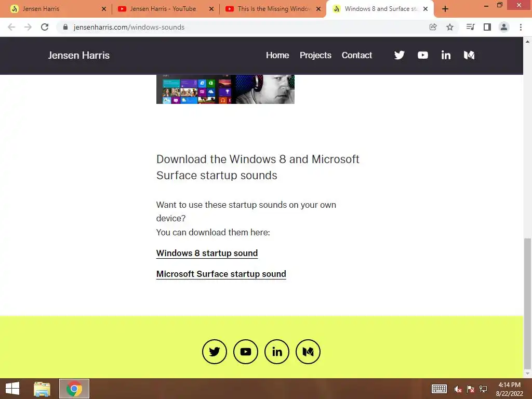
Task: Open the Chrome three-dot menu
Action: pyautogui.click(x=521, y=27)
